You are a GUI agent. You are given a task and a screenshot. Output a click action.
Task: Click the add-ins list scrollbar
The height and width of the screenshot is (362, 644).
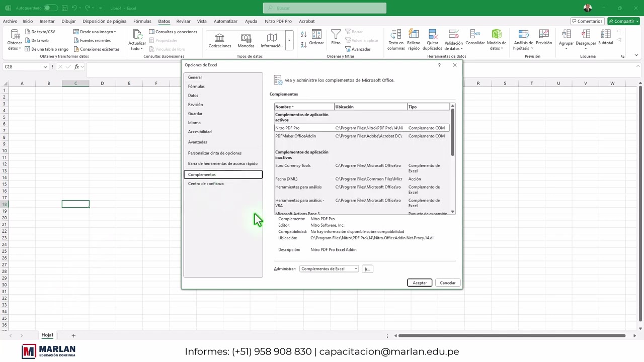point(453,132)
